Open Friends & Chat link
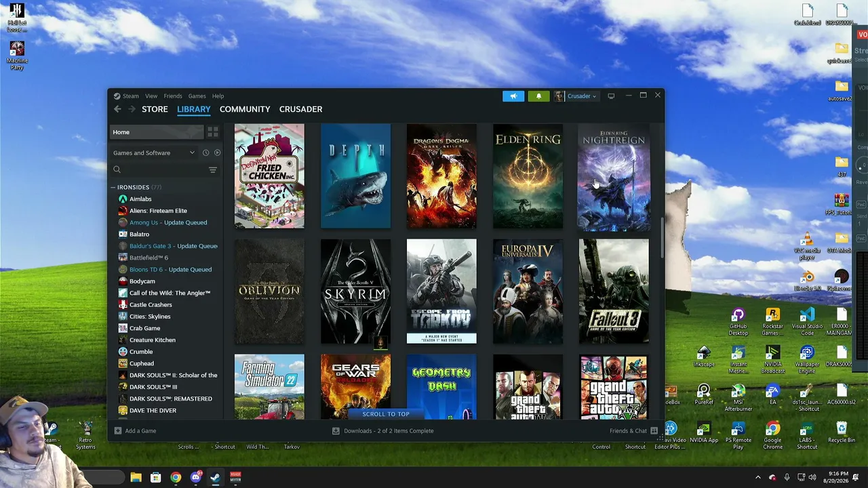 point(628,430)
